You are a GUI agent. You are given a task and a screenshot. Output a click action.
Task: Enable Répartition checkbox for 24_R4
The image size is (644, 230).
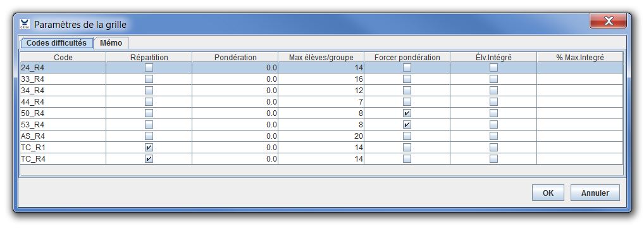point(149,68)
